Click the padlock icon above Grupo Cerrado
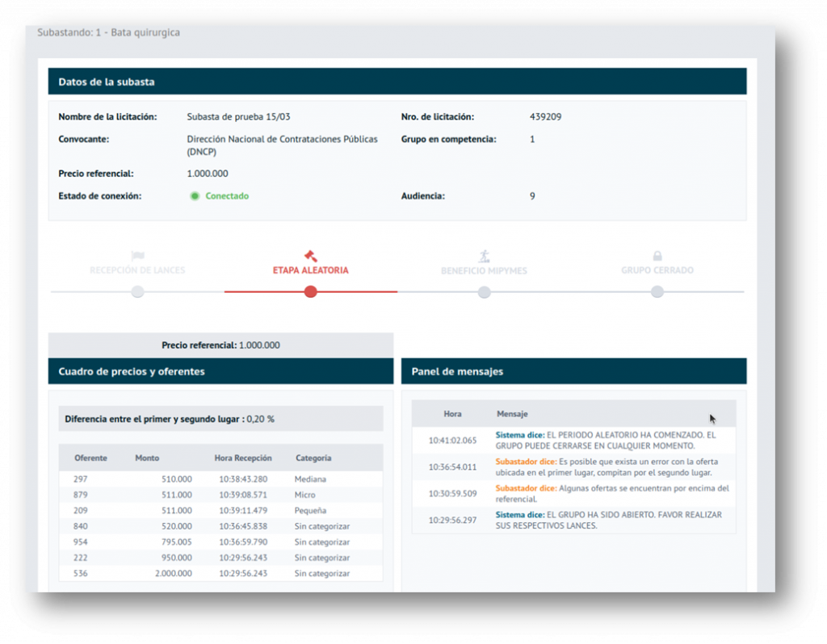Screen dimensions: 827x644 tap(657, 256)
